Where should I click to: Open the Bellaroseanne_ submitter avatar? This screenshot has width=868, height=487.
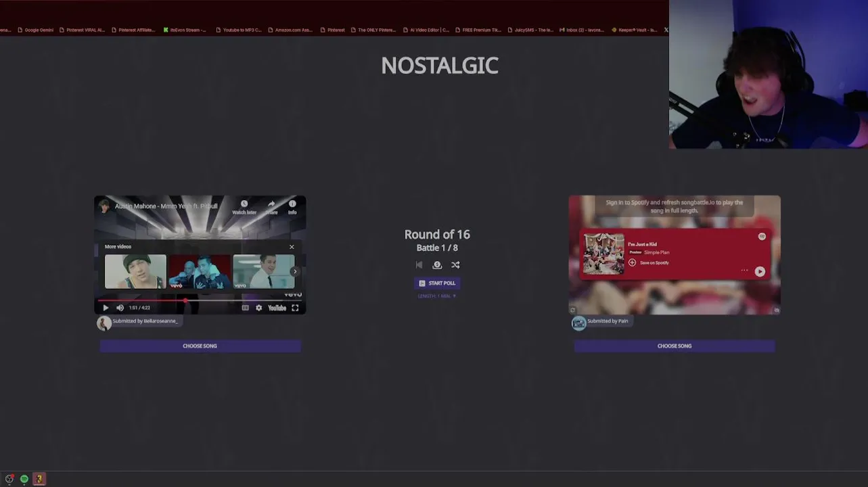pyautogui.click(x=104, y=323)
